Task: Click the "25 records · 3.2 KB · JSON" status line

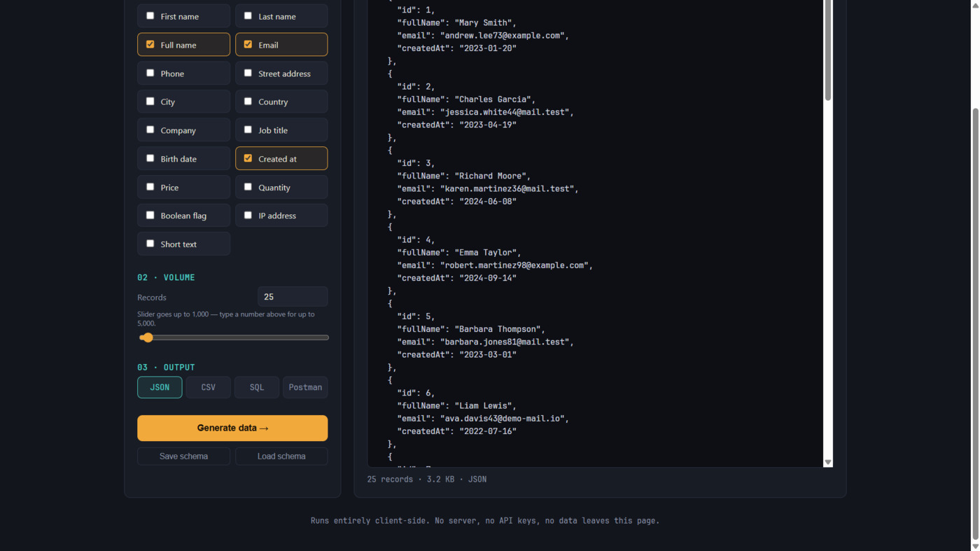Action: [427, 480]
